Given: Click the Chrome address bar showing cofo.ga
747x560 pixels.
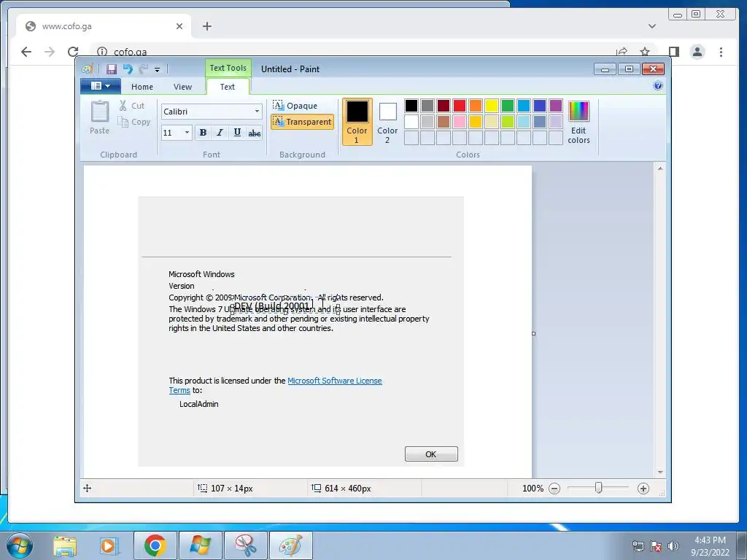Looking at the screenshot, I should 352,52.
